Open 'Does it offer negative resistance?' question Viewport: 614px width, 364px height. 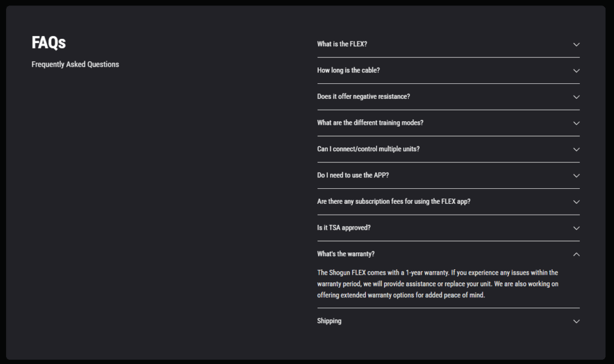coord(363,97)
